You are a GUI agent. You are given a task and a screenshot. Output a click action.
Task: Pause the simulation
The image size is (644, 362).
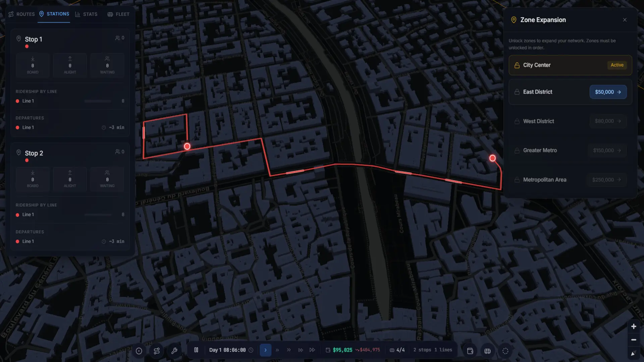point(196,350)
